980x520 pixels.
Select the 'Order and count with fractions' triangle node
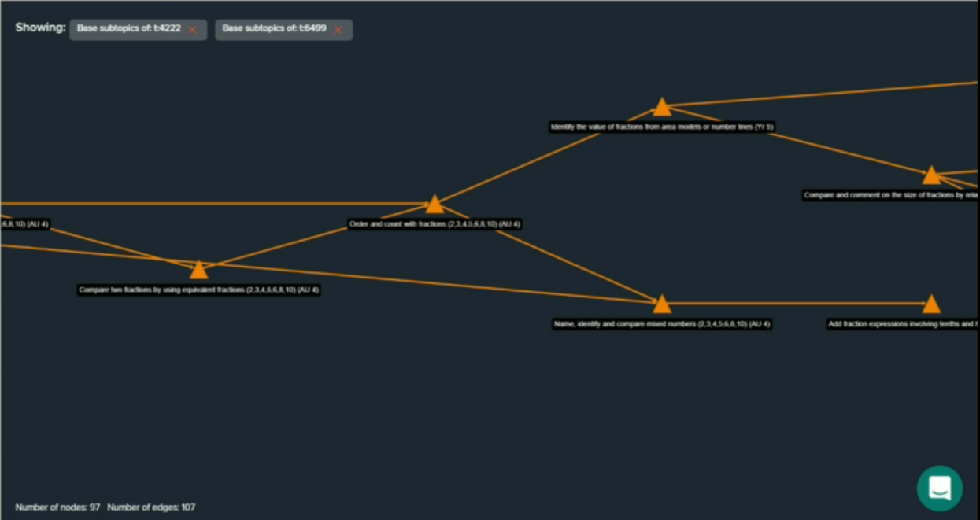435,205
